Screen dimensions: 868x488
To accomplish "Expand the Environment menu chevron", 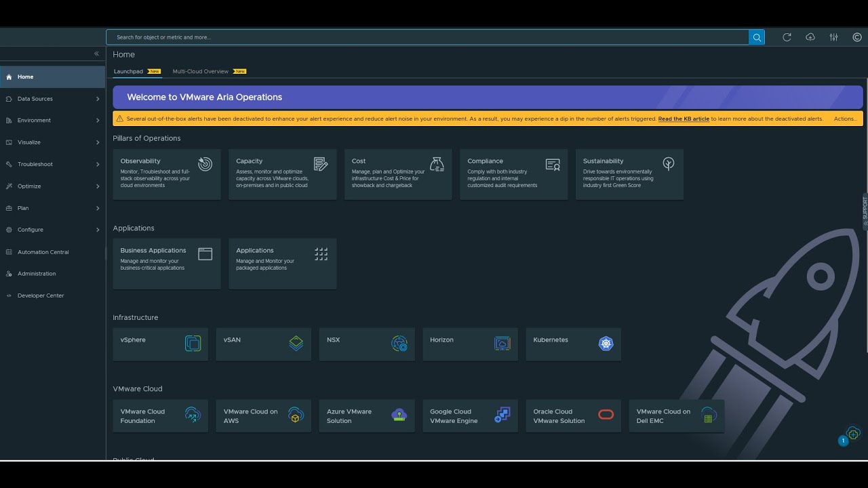I will pos(98,121).
